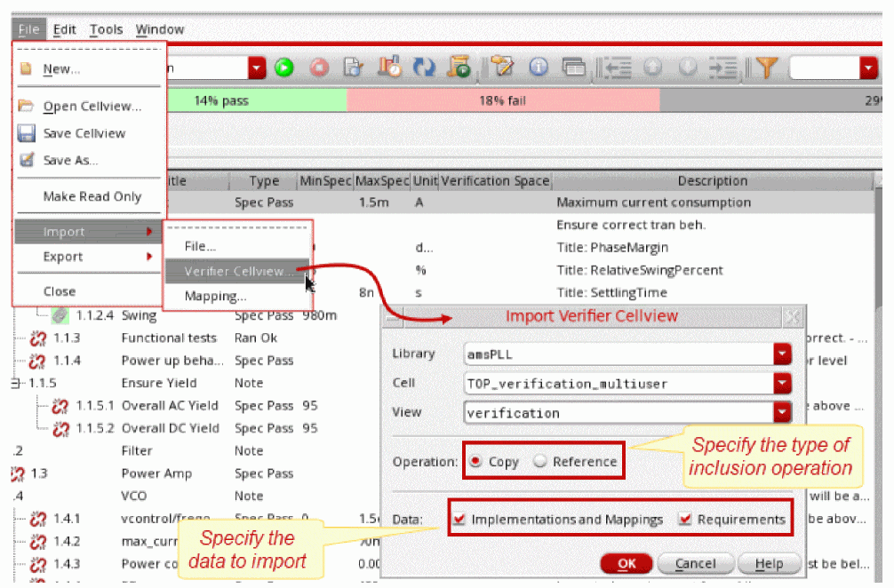
Task: Toggle the Requirements checkbox
Action: 685,519
